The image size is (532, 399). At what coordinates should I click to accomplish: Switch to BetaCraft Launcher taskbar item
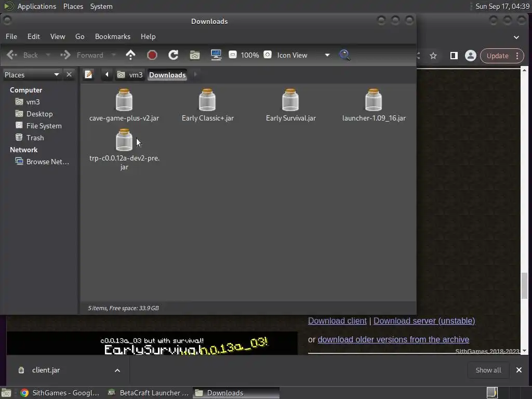148,393
